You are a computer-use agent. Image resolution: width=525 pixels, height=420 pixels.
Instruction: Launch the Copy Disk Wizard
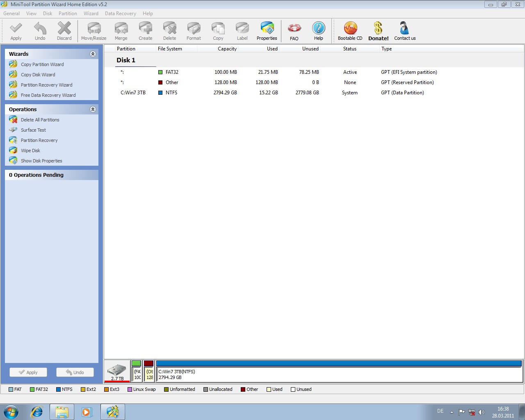click(x=38, y=75)
